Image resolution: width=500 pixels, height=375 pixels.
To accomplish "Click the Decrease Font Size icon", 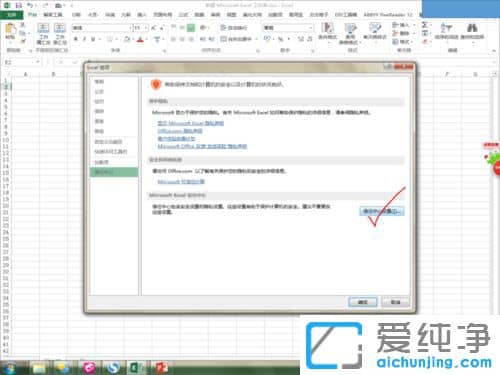I will click(x=162, y=28).
